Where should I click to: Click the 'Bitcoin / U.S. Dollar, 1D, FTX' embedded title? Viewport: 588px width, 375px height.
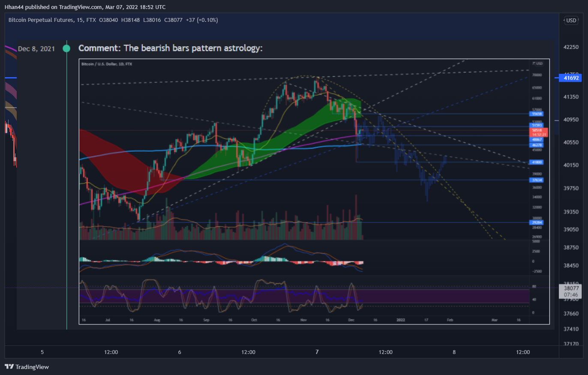107,64
